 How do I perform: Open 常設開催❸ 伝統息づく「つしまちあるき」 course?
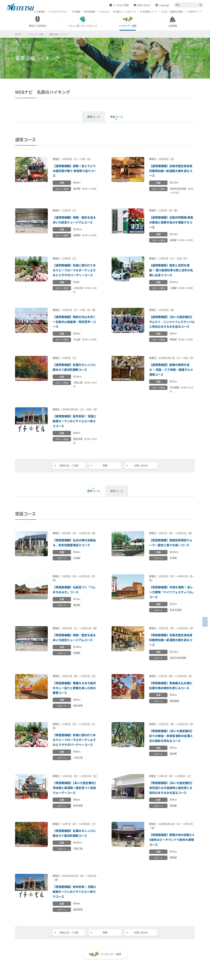[x=74, y=589]
